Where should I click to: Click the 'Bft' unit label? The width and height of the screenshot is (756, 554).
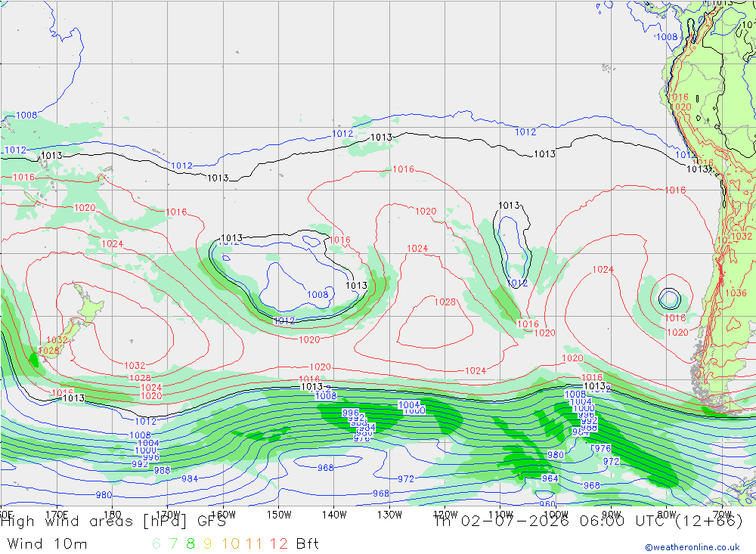[308, 544]
